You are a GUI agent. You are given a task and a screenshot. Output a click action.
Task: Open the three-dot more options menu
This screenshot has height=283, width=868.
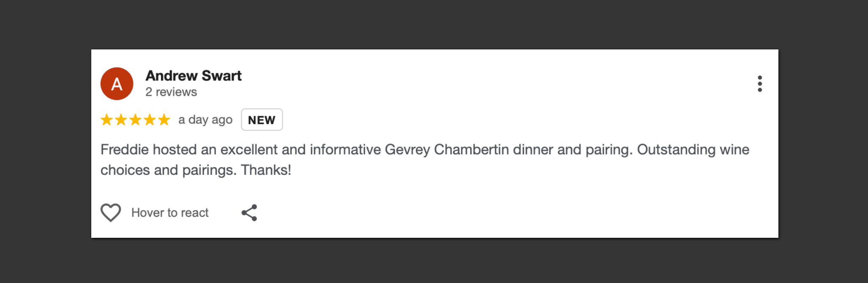tap(759, 84)
